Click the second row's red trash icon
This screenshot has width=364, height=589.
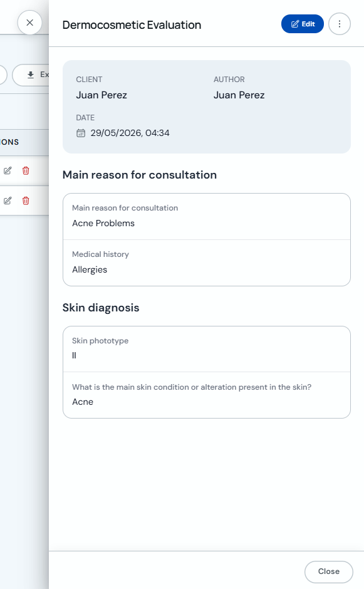tap(26, 201)
